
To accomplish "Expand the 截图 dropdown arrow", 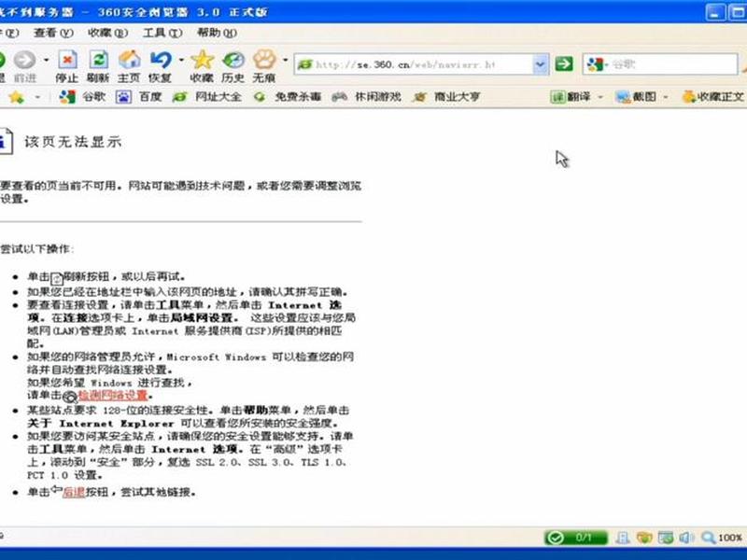I will [666, 97].
